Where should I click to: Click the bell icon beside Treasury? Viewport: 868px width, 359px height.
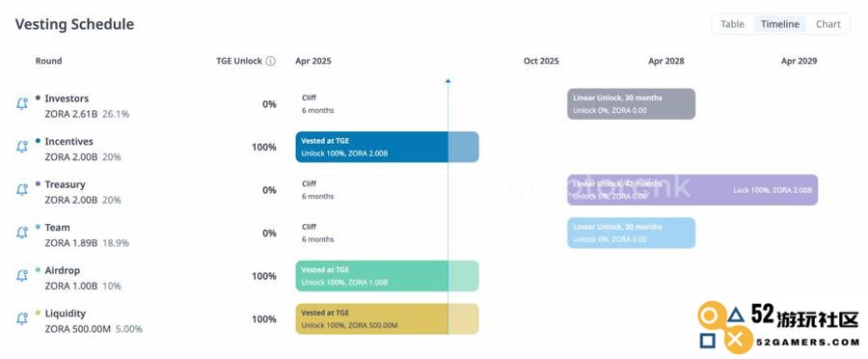[22, 189]
